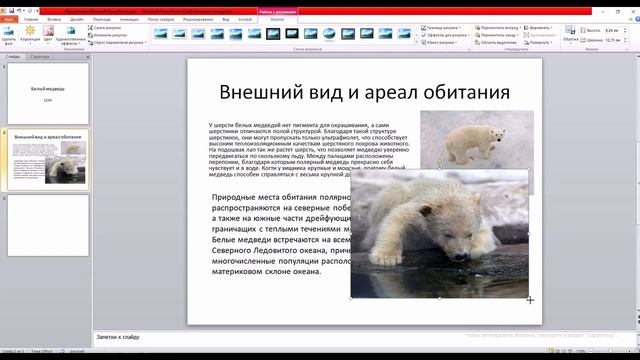Select the large sleeping polar bear picture

point(440,234)
